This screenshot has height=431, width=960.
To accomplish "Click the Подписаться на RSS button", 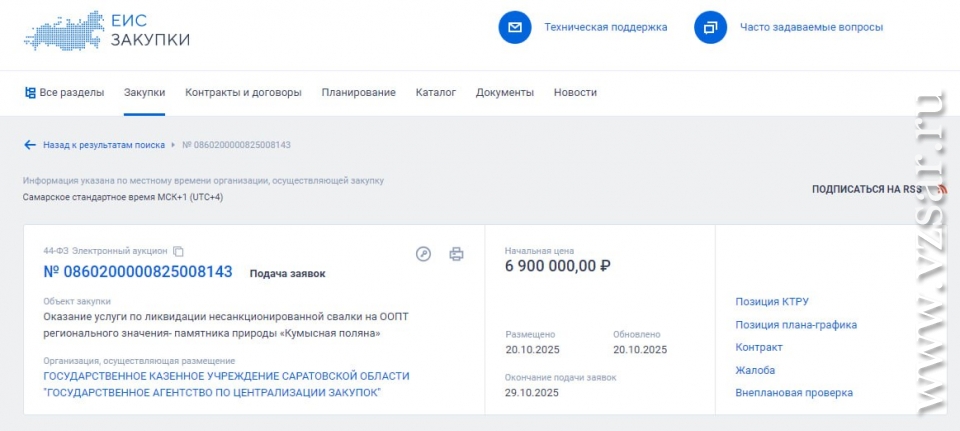I will (x=866, y=189).
